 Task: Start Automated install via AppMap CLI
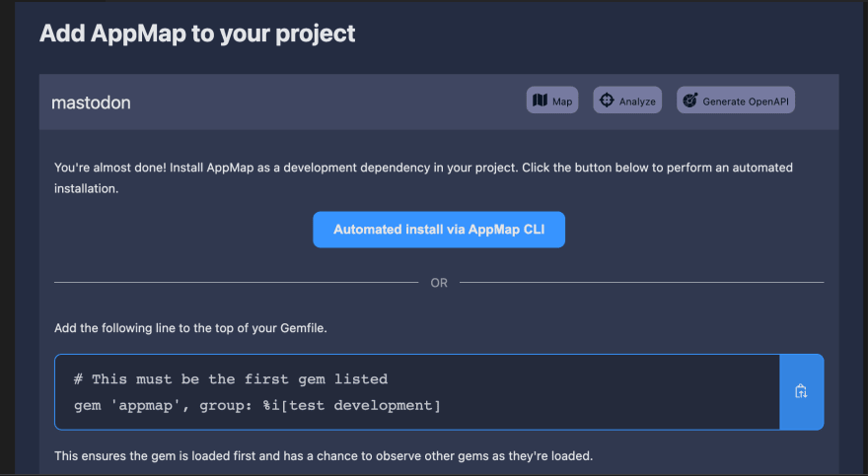[439, 230]
